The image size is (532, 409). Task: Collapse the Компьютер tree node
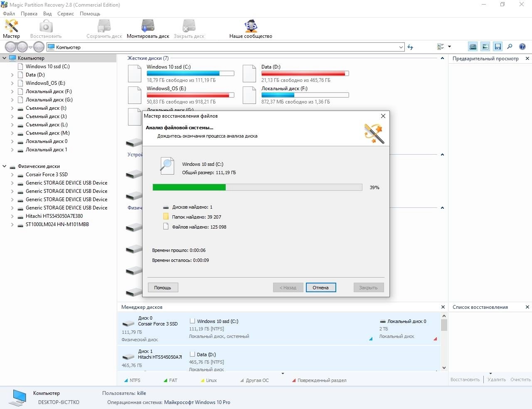(x=5, y=58)
